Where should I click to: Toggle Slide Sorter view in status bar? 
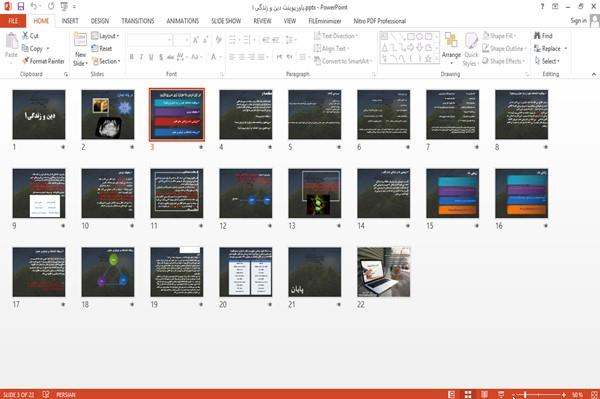[468, 394]
